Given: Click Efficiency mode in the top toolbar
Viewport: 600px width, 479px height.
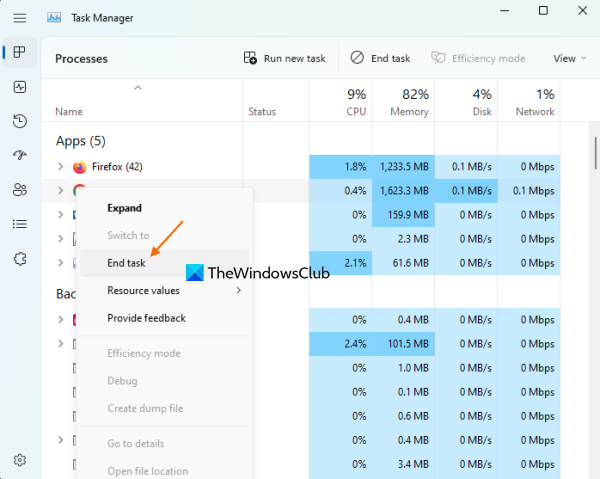Looking at the screenshot, I should pyautogui.click(x=478, y=58).
